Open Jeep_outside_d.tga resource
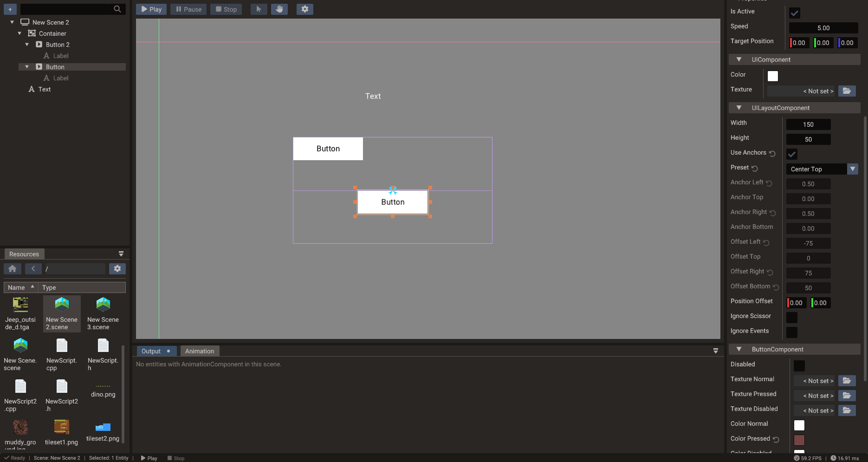 click(x=20, y=313)
